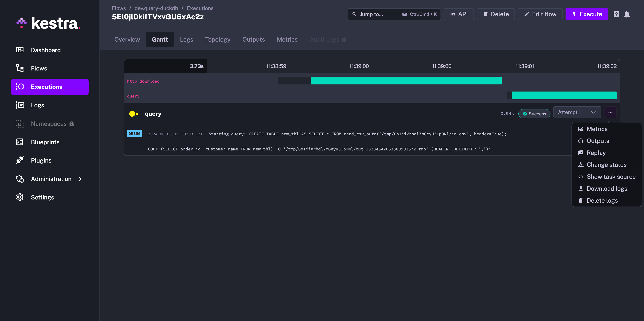
Task: Click the Kestra logo
Action: click(48, 23)
